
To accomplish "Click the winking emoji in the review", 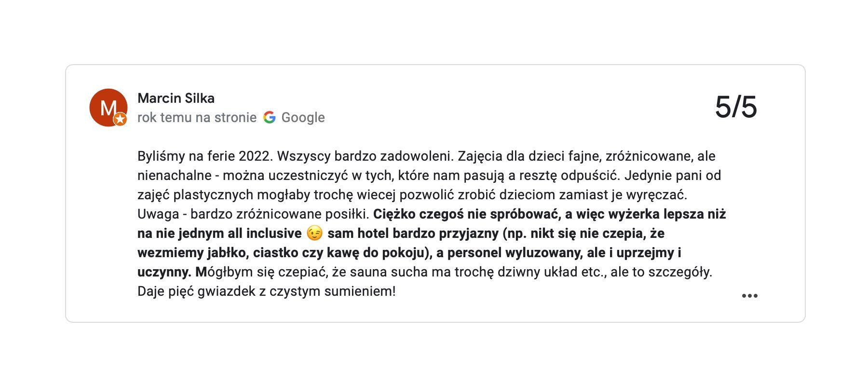I will pyautogui.click(x=314, y=234).
